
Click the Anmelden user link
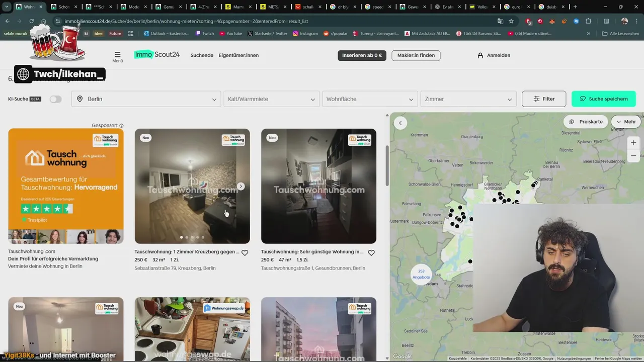(494, 55)
